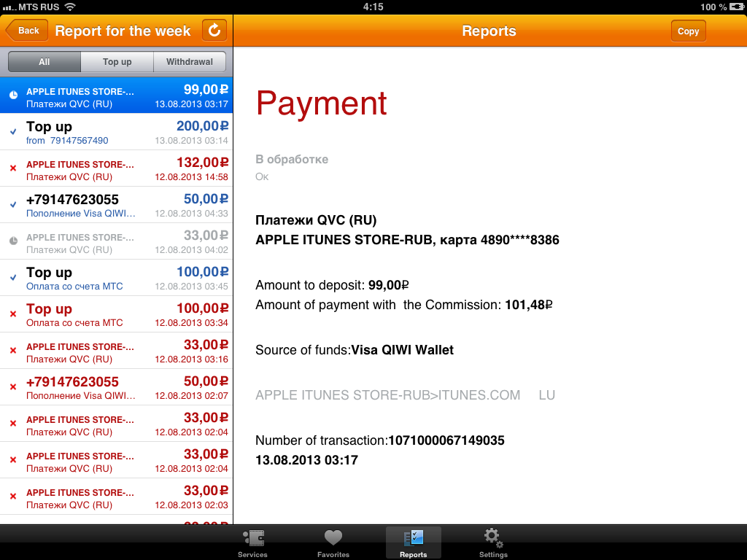The height and width of the screenshot is (560, 747).
Task: Tap the Amount to deposit 99,00 line
Action: click(332, 285)
